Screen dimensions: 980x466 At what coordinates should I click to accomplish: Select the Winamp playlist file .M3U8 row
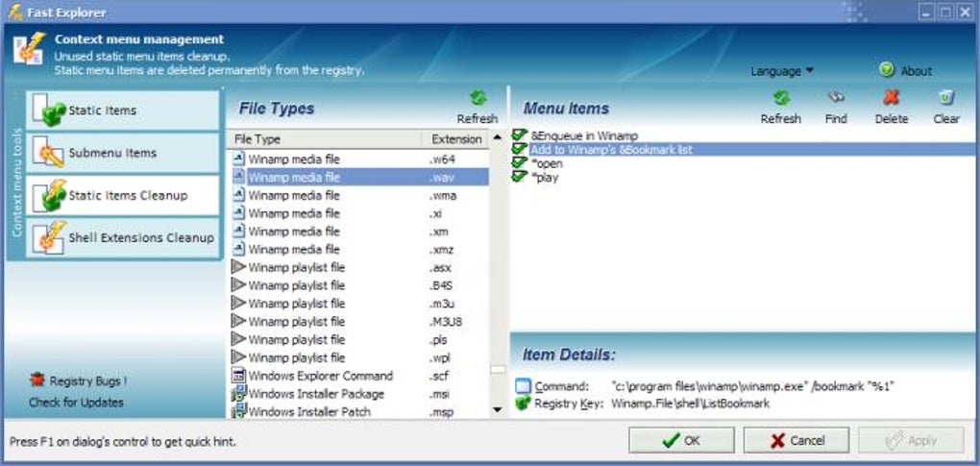coord(358,322)
